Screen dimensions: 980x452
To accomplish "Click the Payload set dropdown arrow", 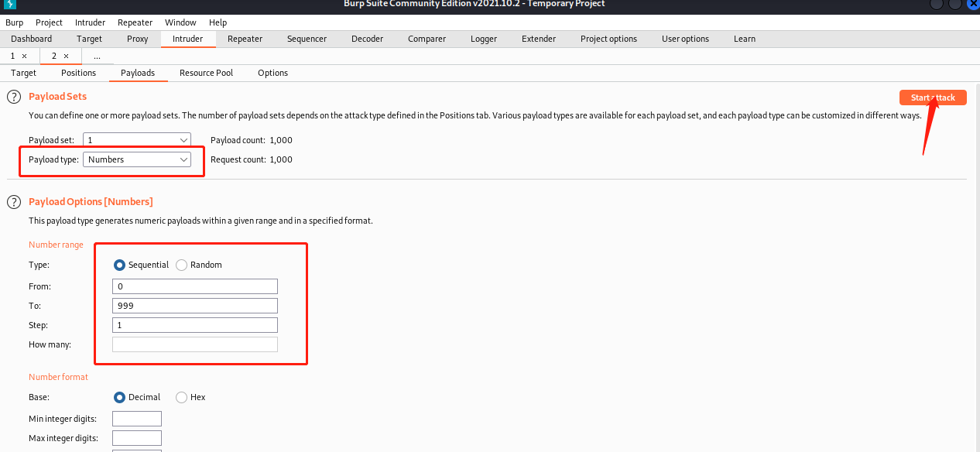I will click(x=184, y=139).
